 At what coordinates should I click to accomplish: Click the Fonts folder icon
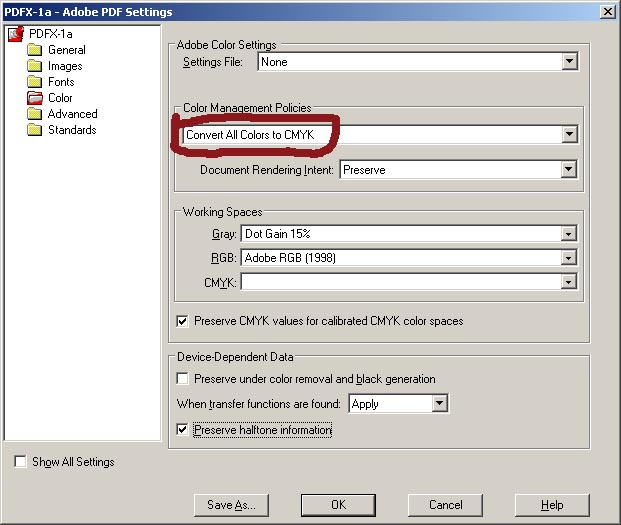point(34,82)
